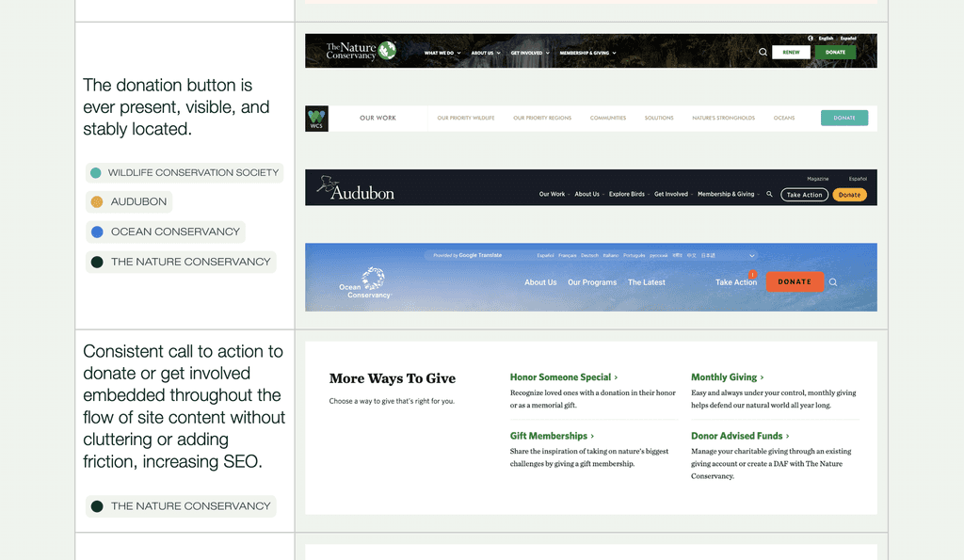Click Our Programs in Ocean Conservancy nav

tap(592, 282)
